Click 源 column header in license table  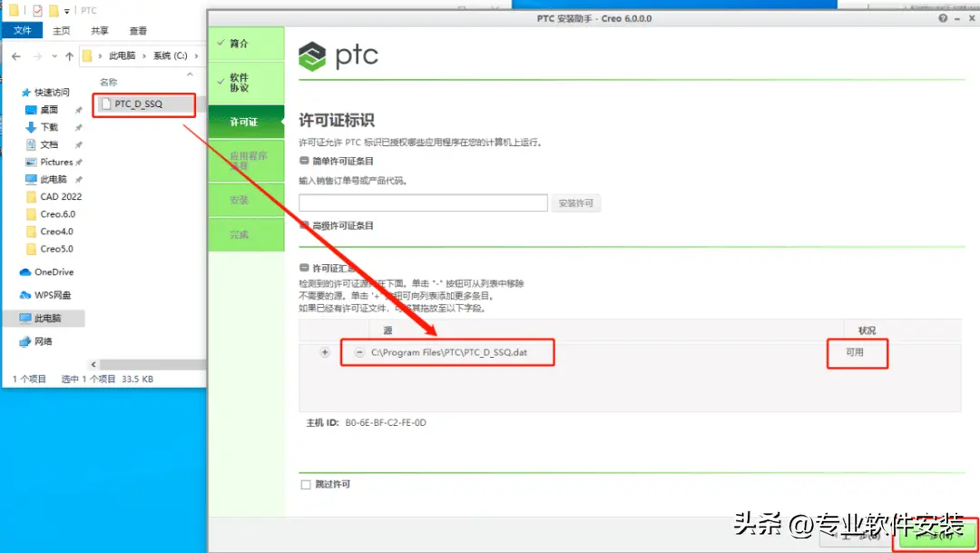pyautogui.click(x=388, y=331)
